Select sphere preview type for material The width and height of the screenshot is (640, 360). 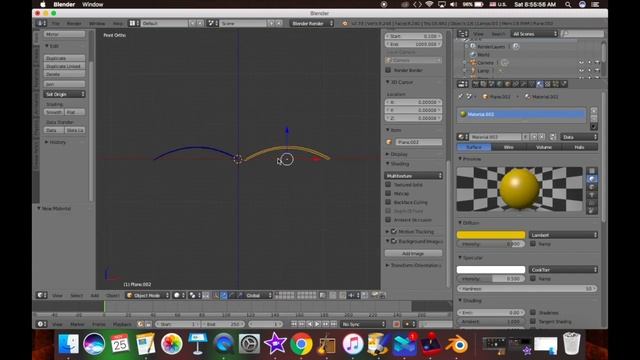click(x=592, y=179)
